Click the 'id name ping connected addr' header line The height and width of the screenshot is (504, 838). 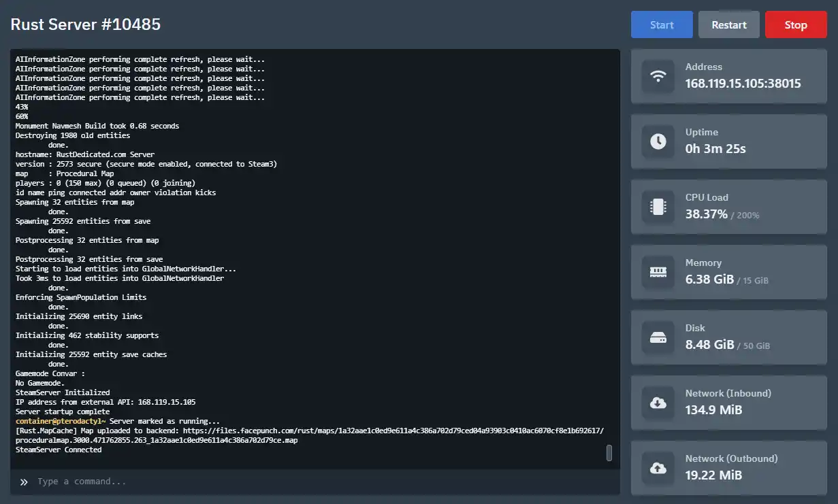tap(116, 192)
